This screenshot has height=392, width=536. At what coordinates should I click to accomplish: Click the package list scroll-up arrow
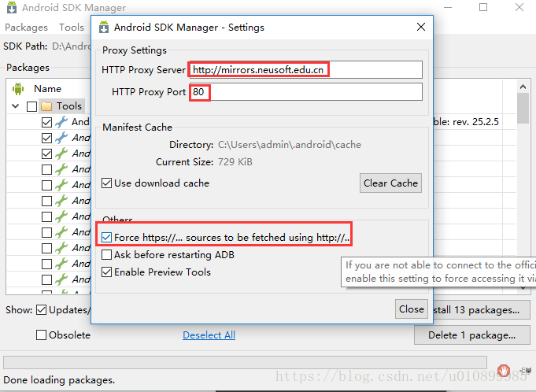tap(523, 87)
